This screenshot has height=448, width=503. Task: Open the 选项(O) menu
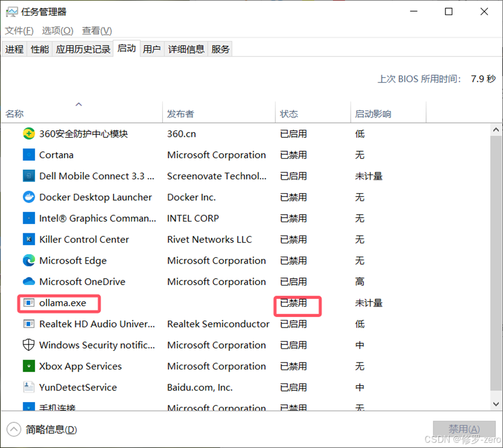[x=58, y=31]
